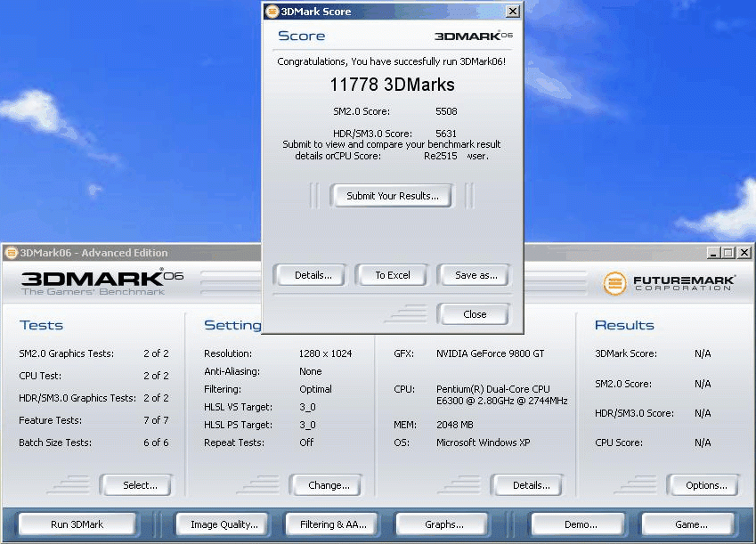Click HLSL VS Target value 3_0

(307, 407)
